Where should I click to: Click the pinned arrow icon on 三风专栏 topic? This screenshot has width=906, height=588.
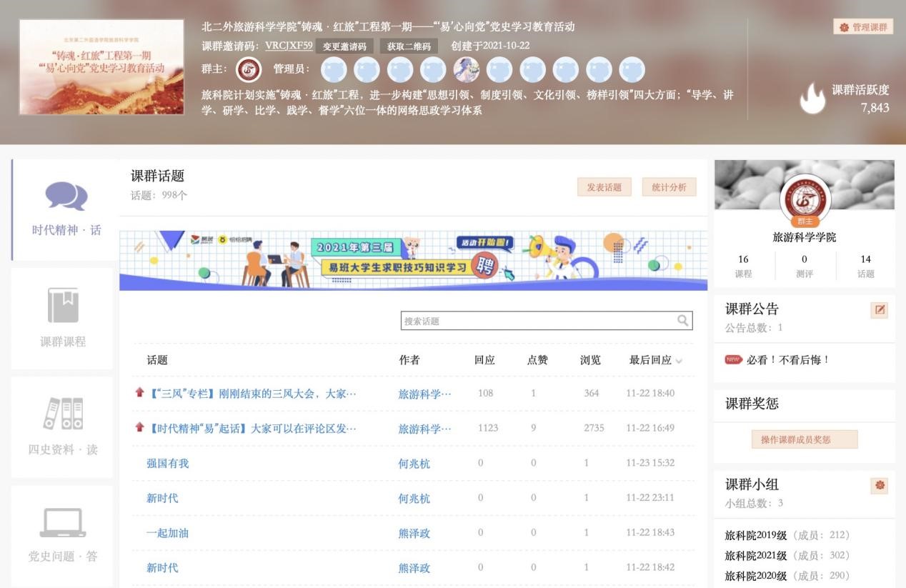point(139,393)
